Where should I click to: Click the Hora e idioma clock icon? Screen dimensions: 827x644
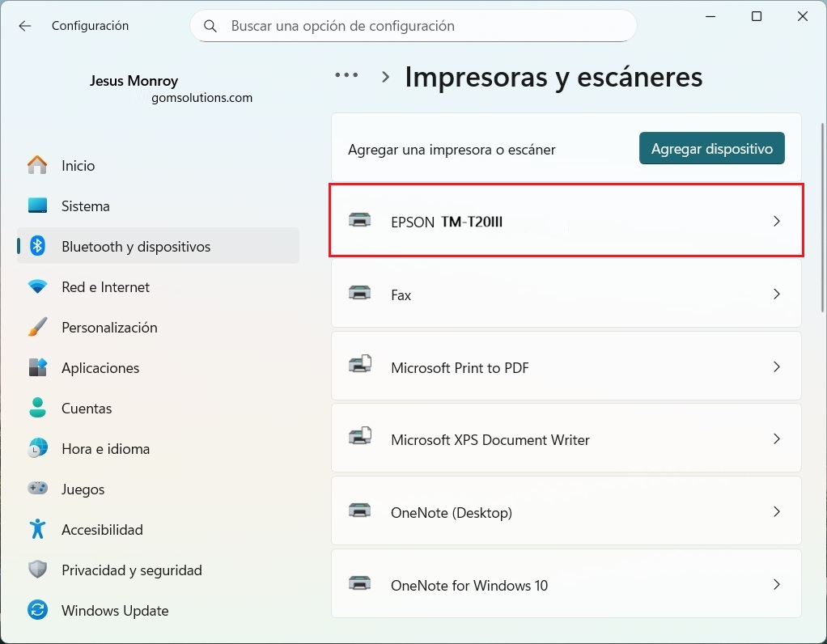37,448
